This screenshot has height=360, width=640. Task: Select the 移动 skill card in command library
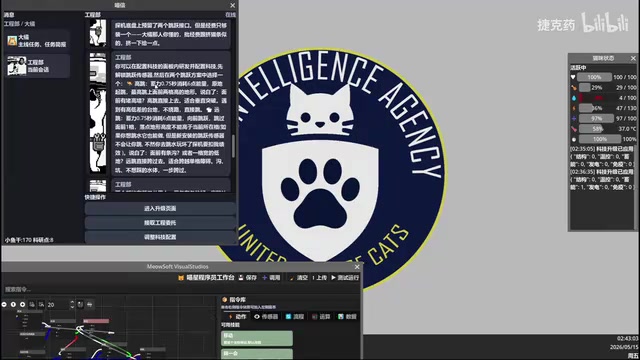257,338
